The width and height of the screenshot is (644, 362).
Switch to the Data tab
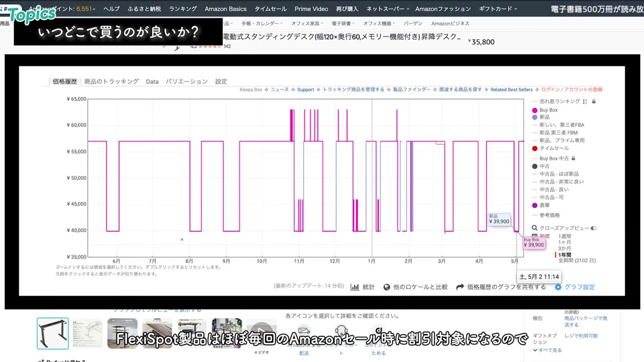tap(152, 82)
